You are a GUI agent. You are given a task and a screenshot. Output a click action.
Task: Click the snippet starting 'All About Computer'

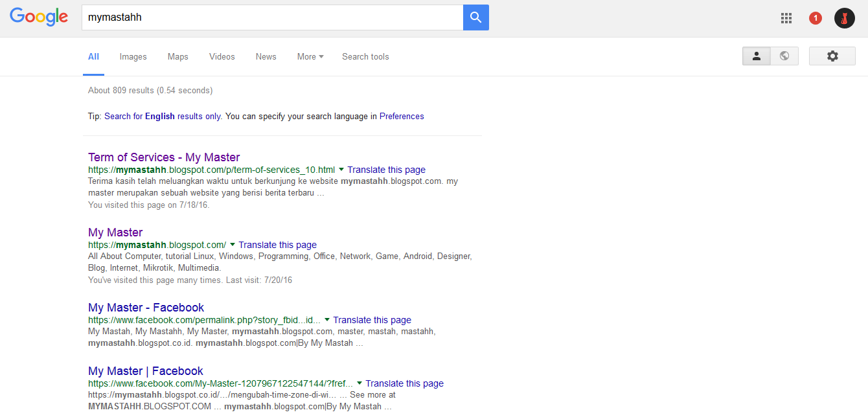pyautogui.click(x=280, y=262)
